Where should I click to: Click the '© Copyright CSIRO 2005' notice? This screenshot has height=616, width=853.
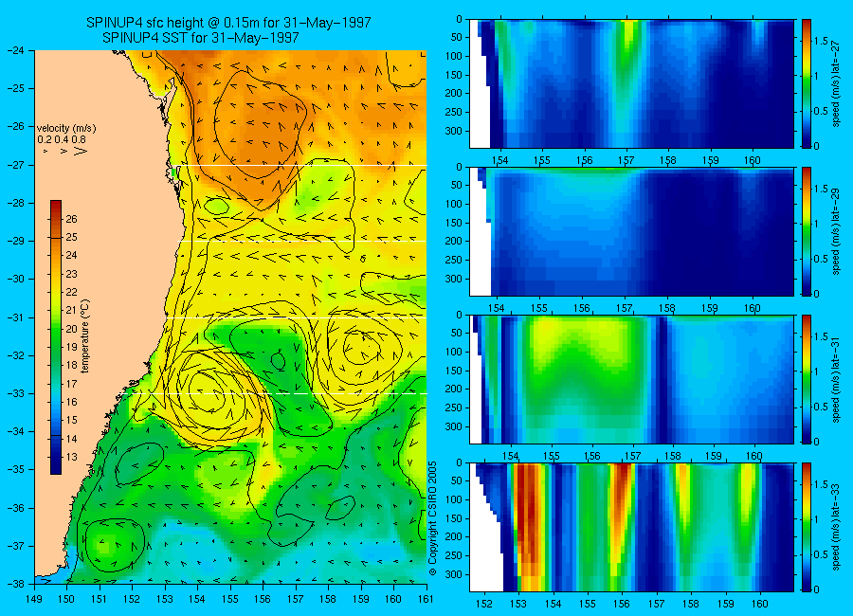(x=433, y=518)
